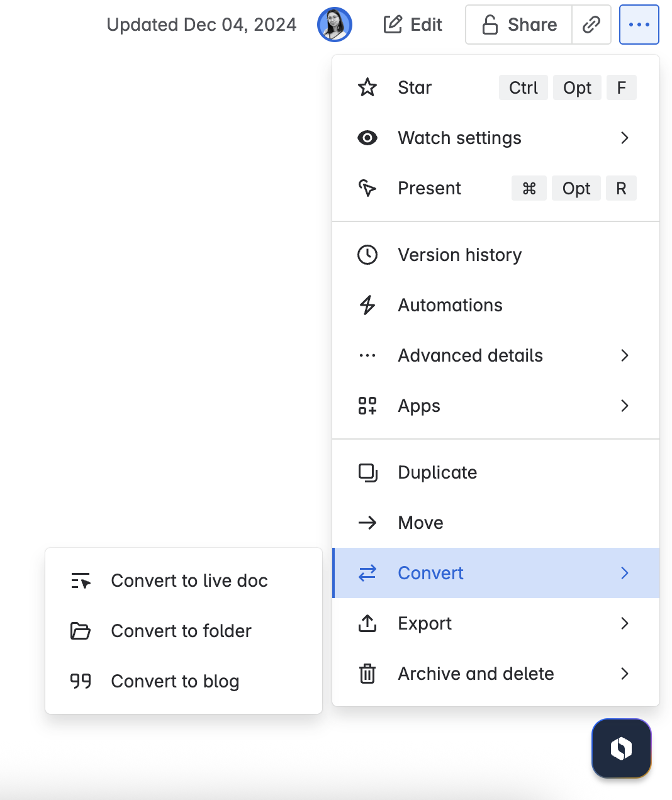Click the Star icon in menu
Viewport: 672px width, 800px height.
tap(367, 87)
